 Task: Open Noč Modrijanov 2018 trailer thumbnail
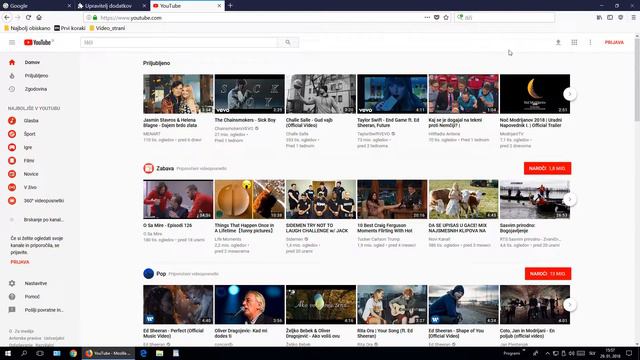pyautogui.click(x=535, y=94)
